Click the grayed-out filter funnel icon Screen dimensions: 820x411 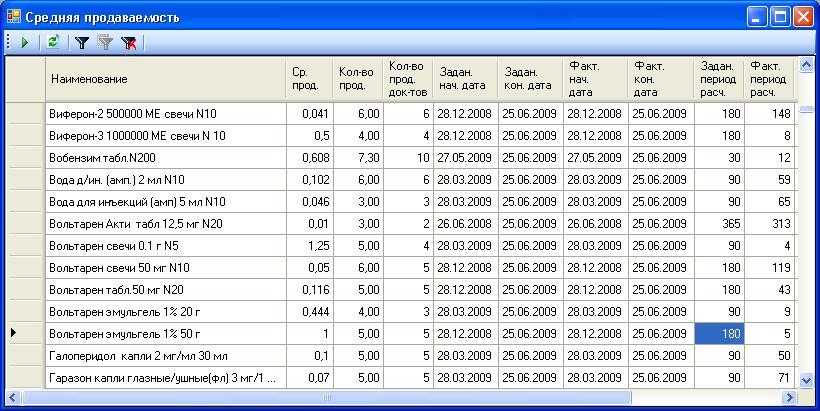coord(105,42)
